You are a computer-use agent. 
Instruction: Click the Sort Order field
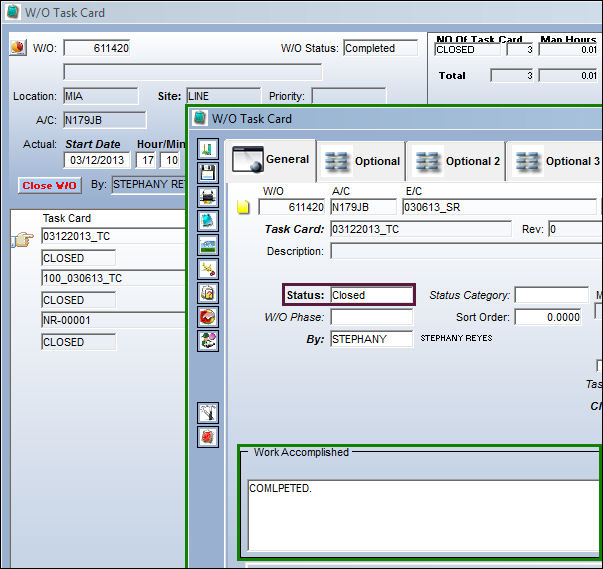tap(548, 317)
